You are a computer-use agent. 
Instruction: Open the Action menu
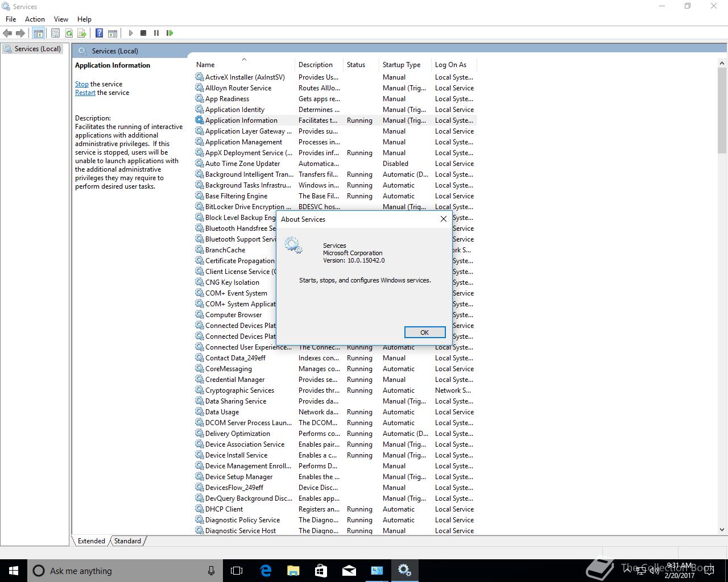pos(35,19)
